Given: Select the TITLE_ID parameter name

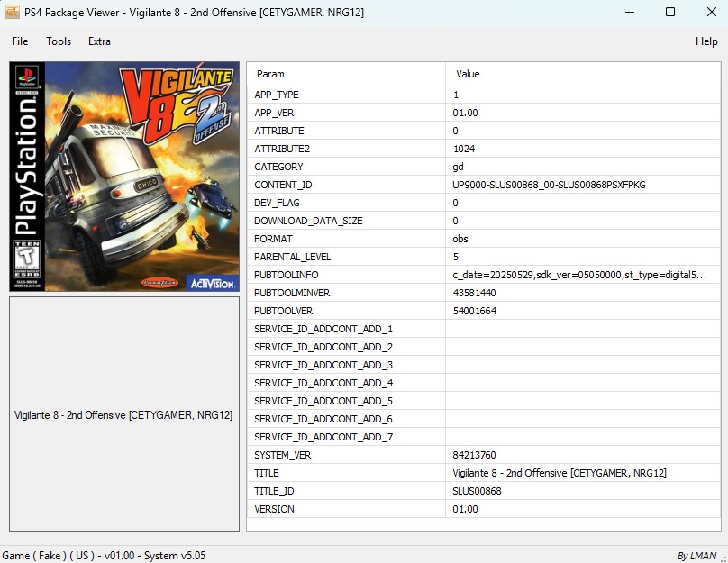Looking at the screenshot, I should [x=274, y=492].
